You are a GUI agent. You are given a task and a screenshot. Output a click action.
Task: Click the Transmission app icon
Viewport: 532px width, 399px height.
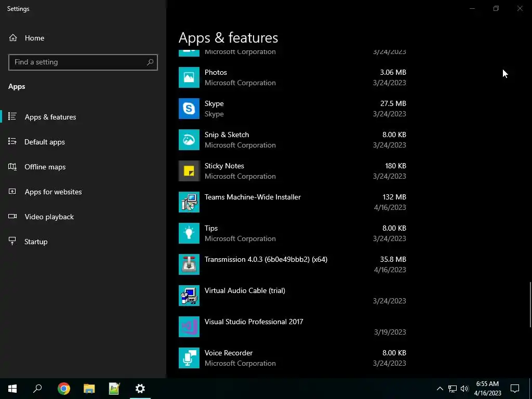(189, 264)
